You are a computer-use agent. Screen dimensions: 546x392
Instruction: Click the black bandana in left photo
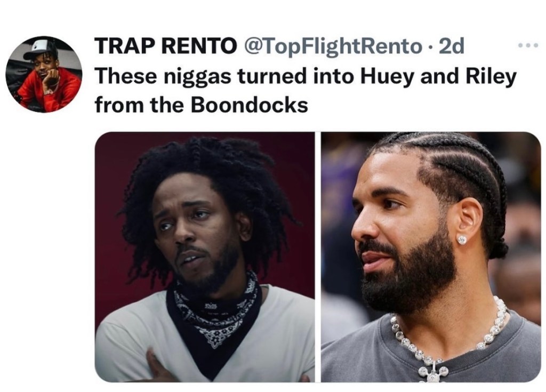pos(213,321)
